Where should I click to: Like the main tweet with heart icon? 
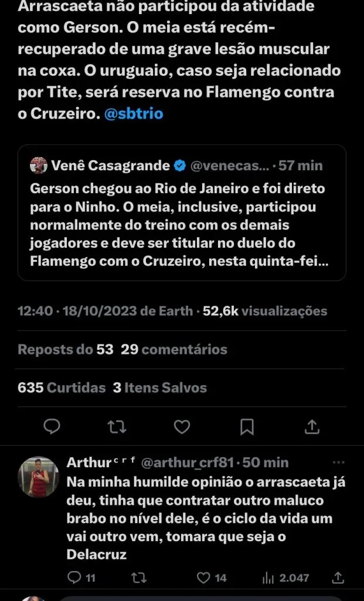(182, 426)
